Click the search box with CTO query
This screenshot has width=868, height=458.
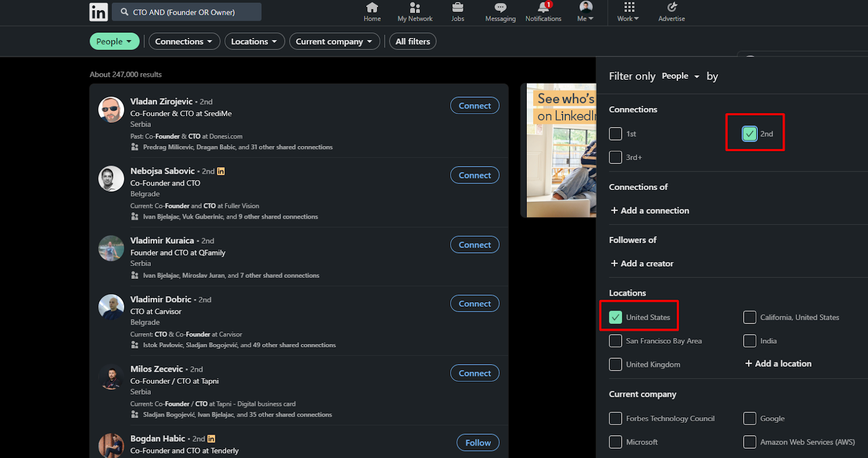[187, 12]
